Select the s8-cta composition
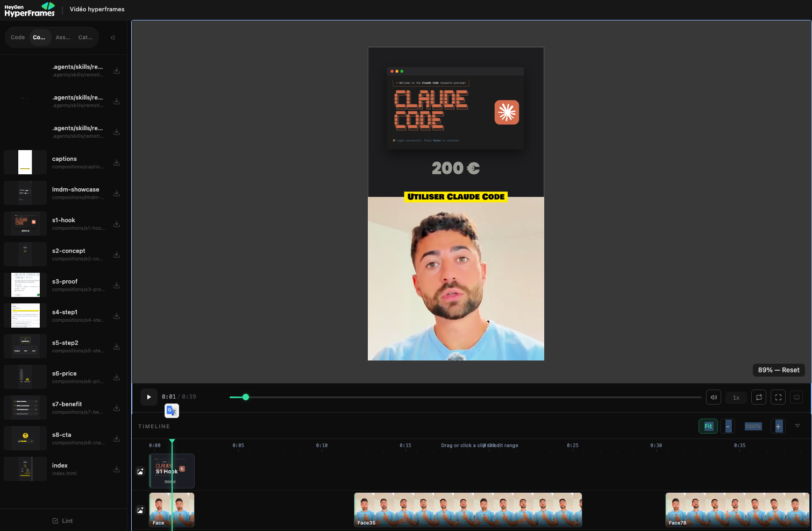 coord(63,438)
